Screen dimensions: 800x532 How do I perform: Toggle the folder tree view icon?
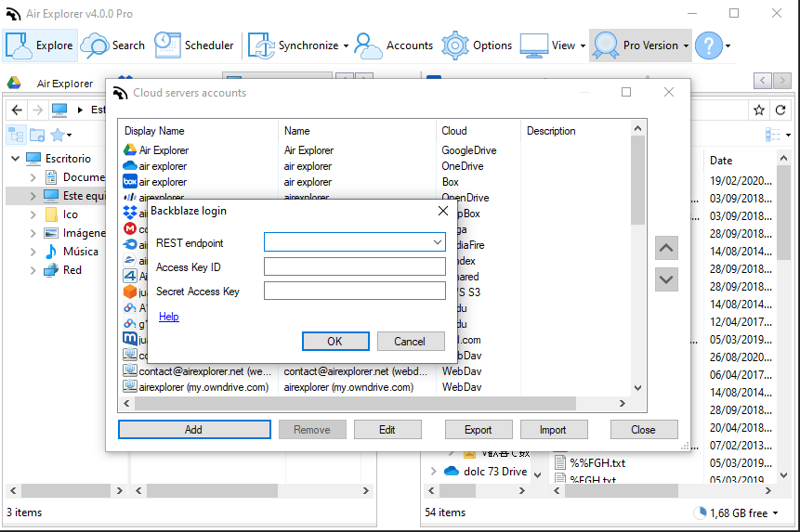pyautogui.click(x=16, y=135)
